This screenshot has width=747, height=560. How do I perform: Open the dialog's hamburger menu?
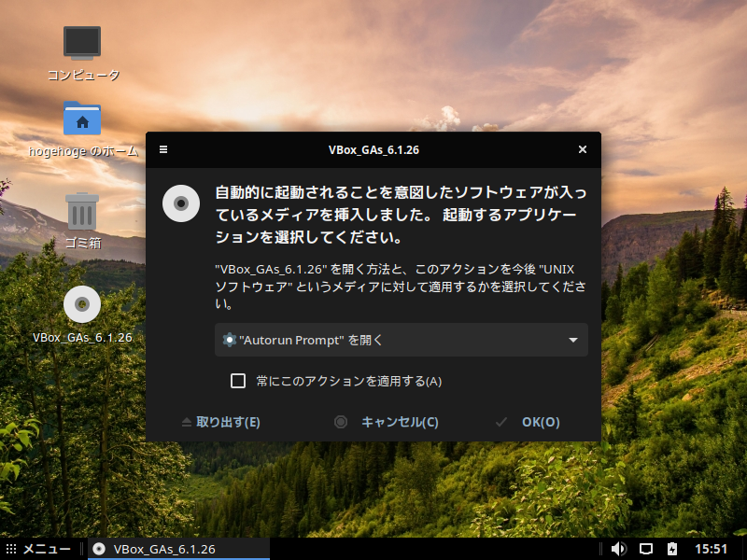[x=163, y=149]
